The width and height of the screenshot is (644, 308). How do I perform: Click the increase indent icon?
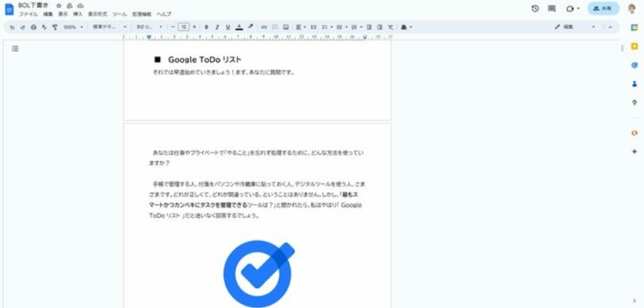click(x=379, y=27)
